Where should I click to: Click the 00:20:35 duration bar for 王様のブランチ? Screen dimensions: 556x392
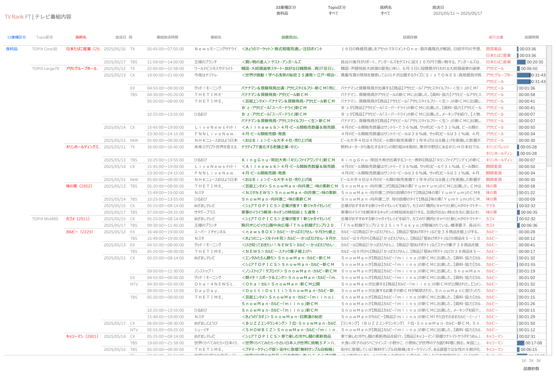(521, 62)
